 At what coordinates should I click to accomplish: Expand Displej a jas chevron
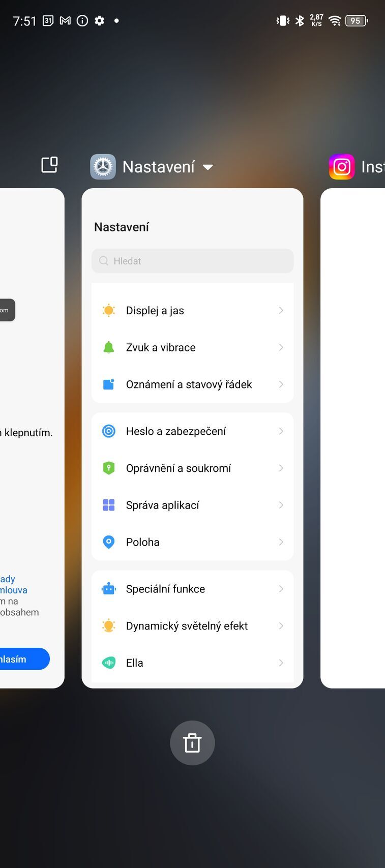coord(281,310)
